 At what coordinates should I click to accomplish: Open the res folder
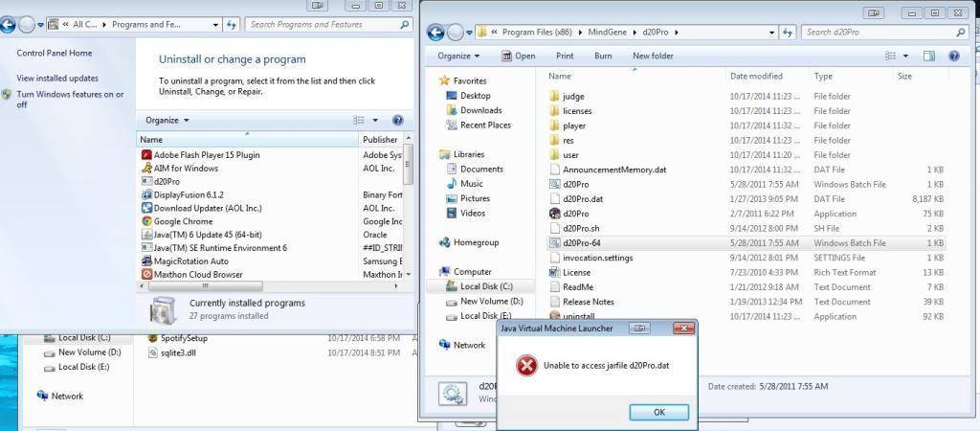coord(568,140)
